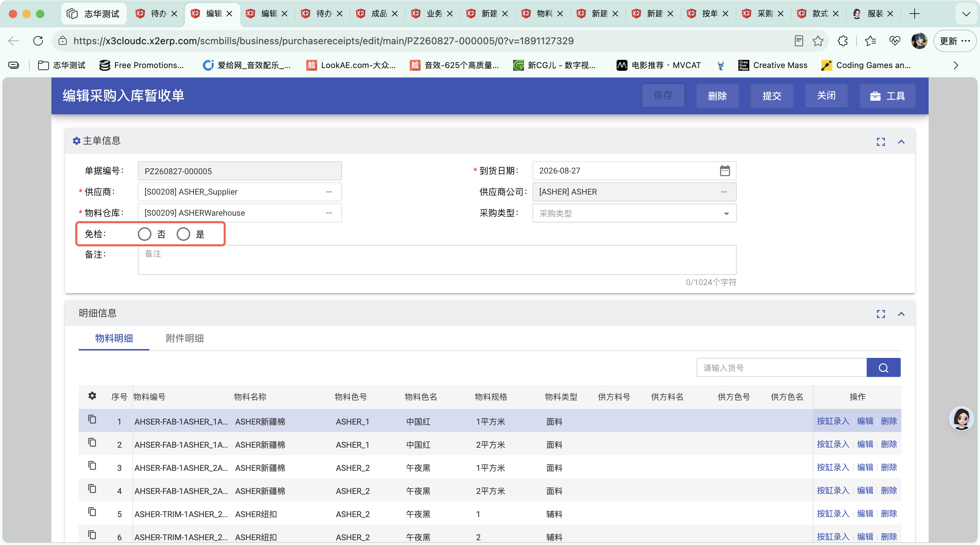
Task: Open the Creative Mass bookmark
Action: [x=773, y=65]
